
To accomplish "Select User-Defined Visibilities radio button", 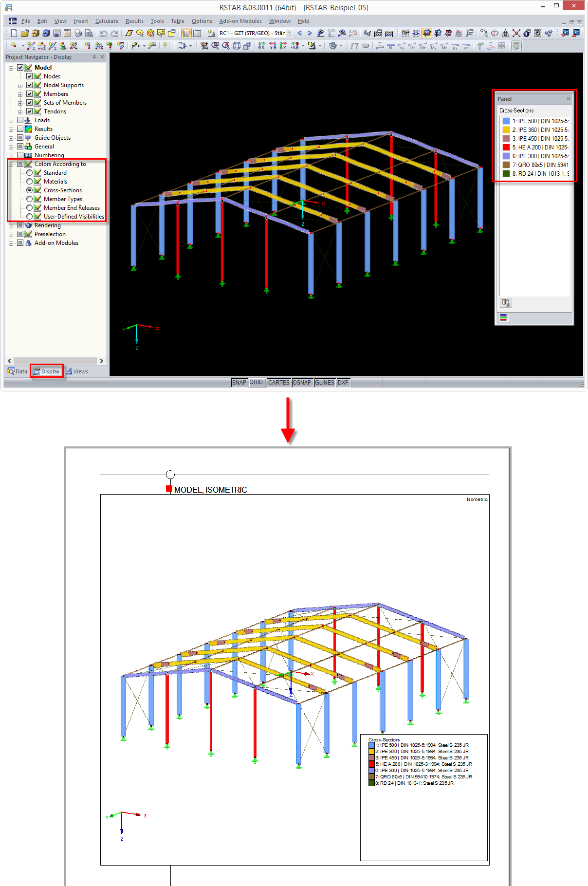I will (x=29, y=217).
